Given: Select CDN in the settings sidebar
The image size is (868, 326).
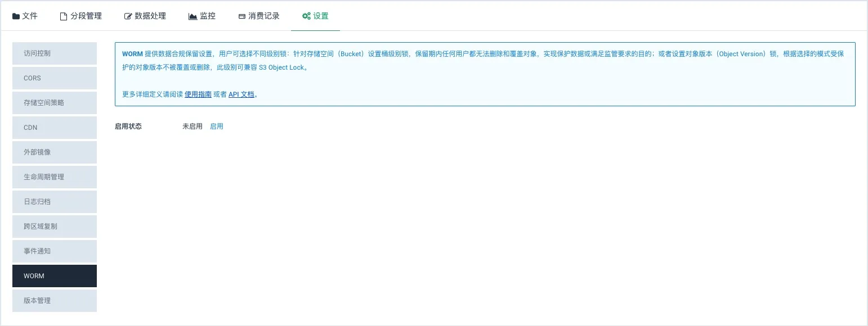Looking at the screenshot, I should click(55, 128).
